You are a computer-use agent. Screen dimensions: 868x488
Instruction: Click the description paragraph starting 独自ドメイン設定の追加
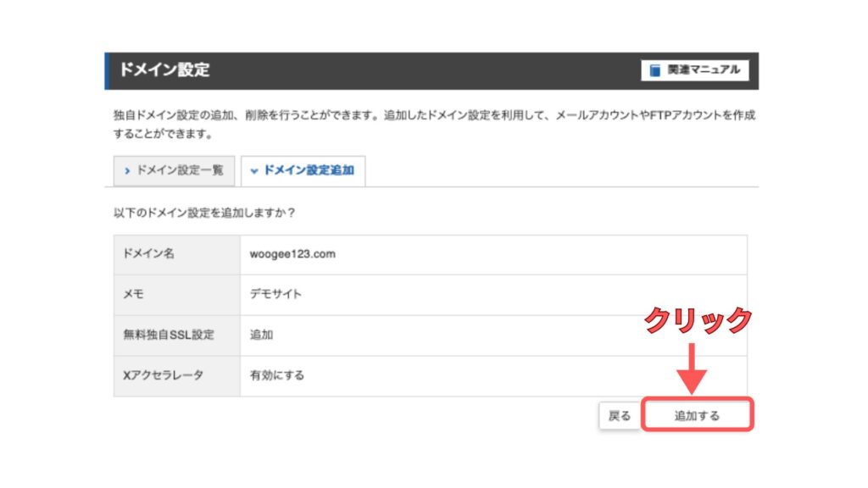435,125
